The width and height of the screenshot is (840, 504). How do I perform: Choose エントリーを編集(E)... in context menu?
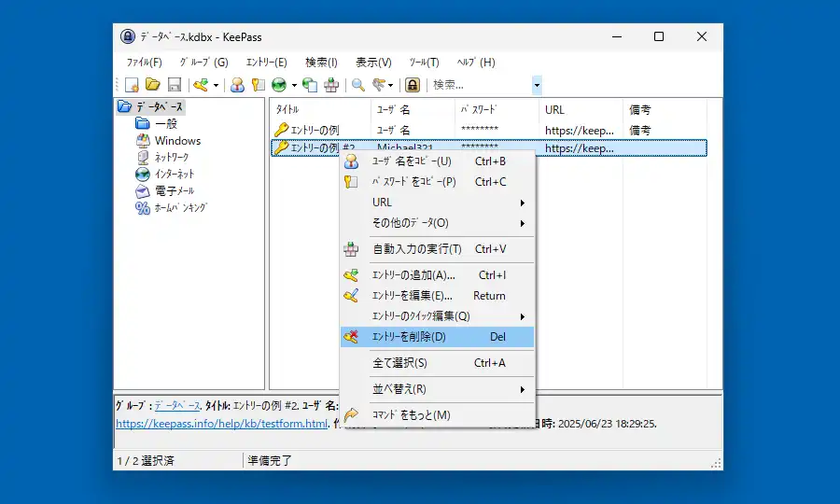437,296
